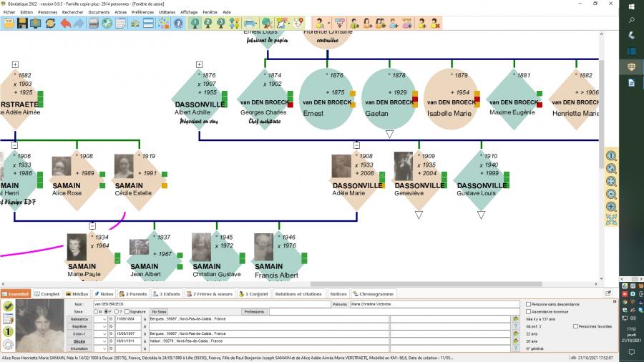Expand the triangle below Gaetan van DEN BROECK

tap(389, 134)
